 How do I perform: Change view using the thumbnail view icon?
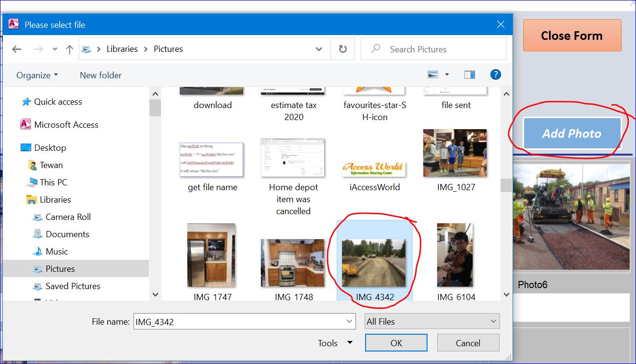point(433,74)
